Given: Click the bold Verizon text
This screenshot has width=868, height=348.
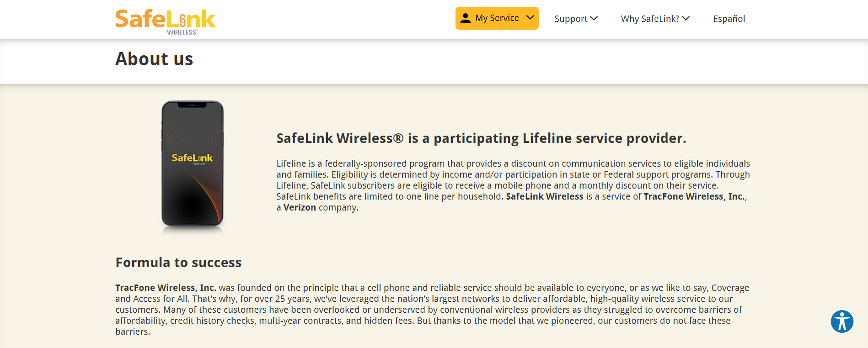Looking at the screenshot, I should pos(300,207).
